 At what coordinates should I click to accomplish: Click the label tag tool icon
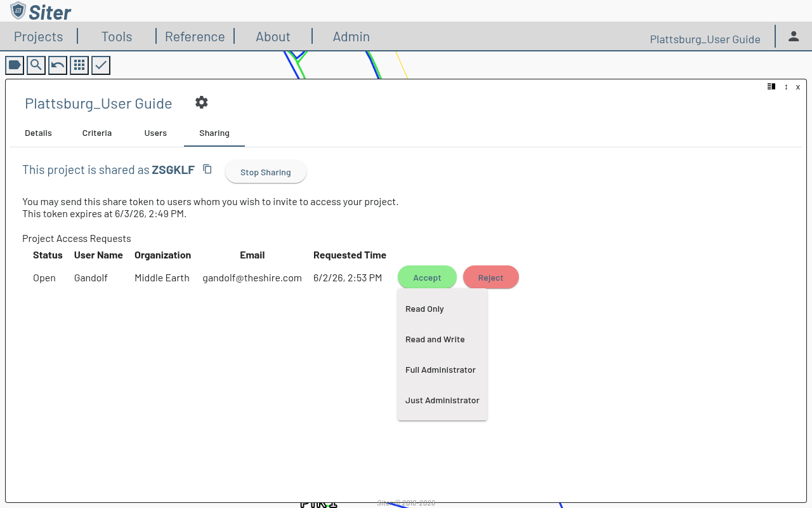coord(15,65)
